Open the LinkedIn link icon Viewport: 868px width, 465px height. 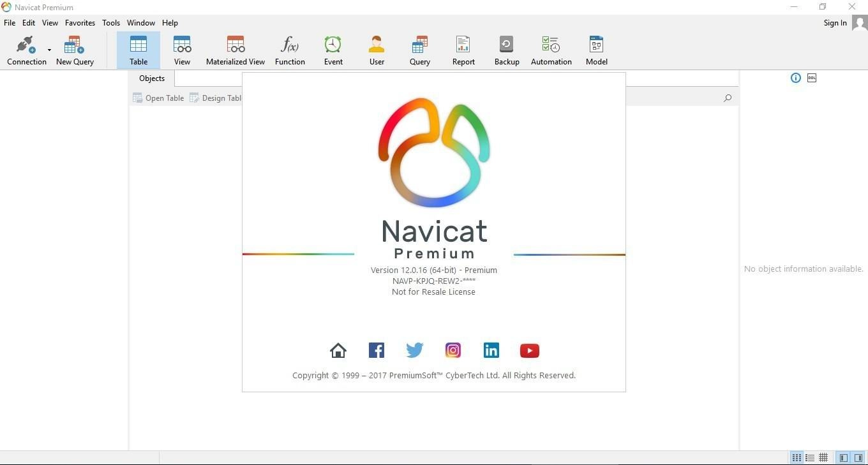coord(491,350)
